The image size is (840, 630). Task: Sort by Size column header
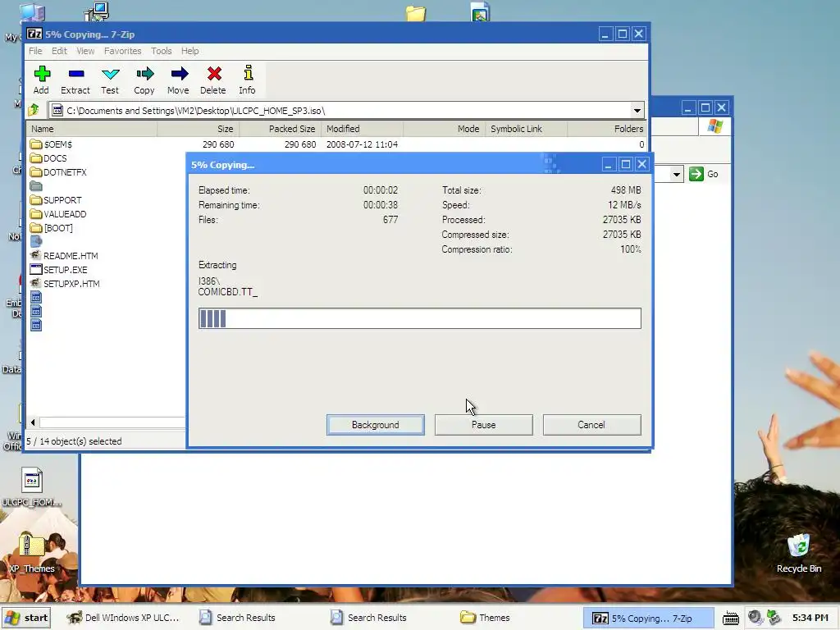pos(199,129)
